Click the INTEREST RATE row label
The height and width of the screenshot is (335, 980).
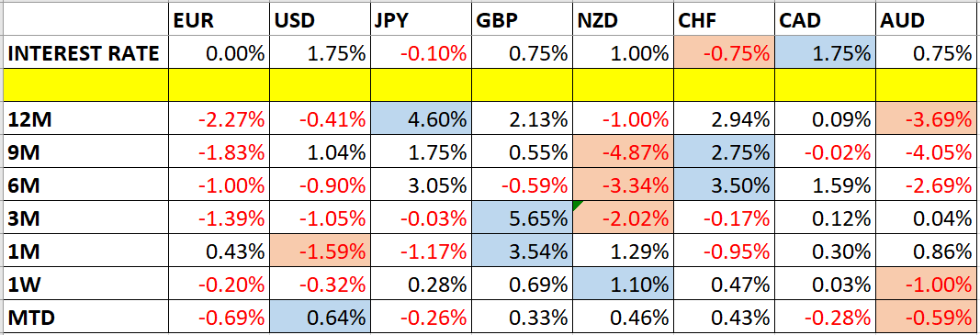(x=85, y=54)
